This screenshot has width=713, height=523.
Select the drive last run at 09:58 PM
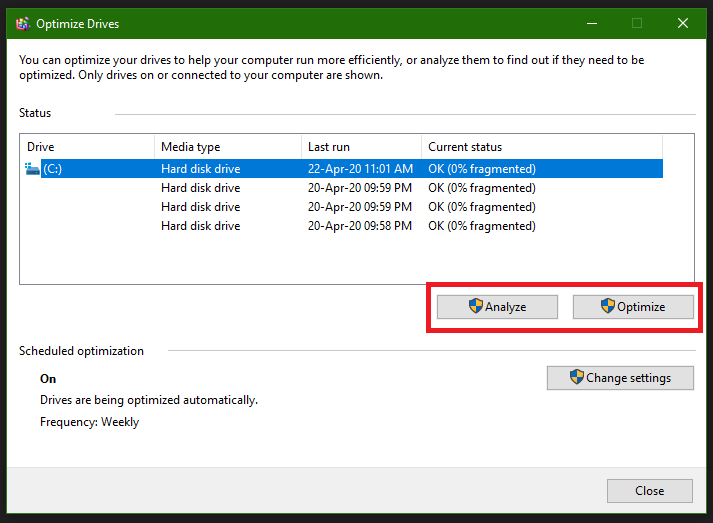click(x=343, y=226)
